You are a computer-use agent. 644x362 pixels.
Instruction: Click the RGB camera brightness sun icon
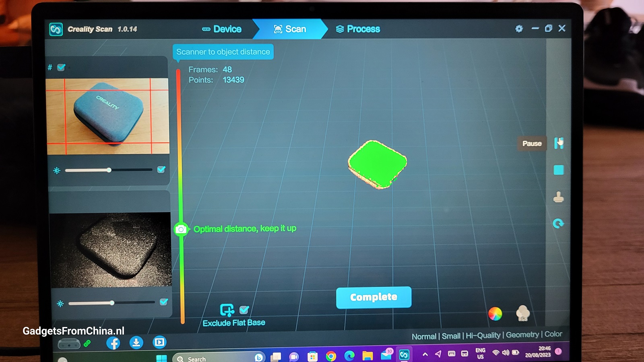[x=57, y=171]
